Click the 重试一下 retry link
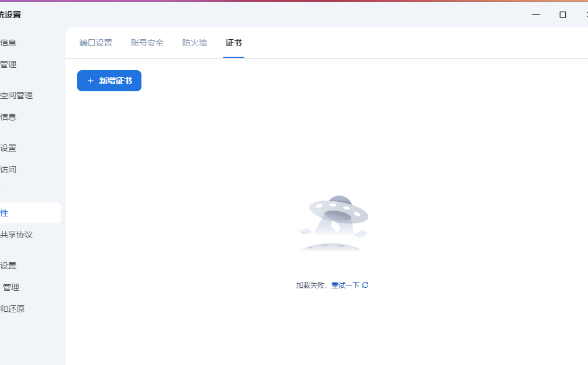The image size is (588, 365). point(344,285)
